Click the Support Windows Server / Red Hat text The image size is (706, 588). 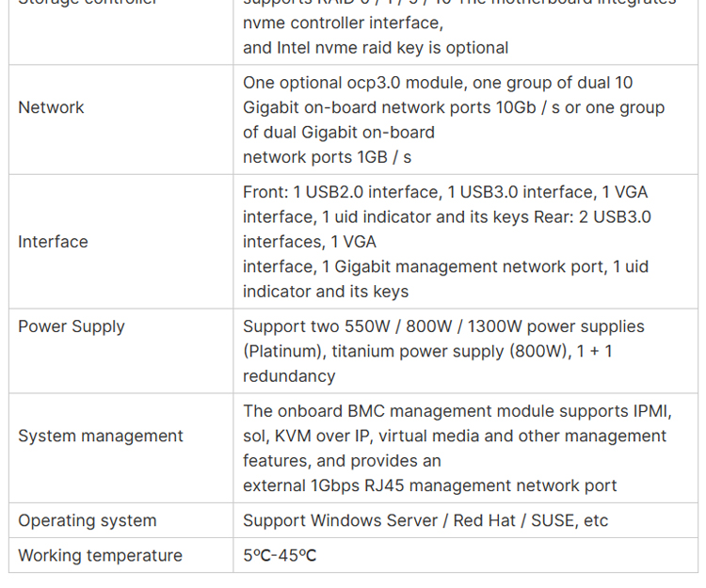click(379, 520)
